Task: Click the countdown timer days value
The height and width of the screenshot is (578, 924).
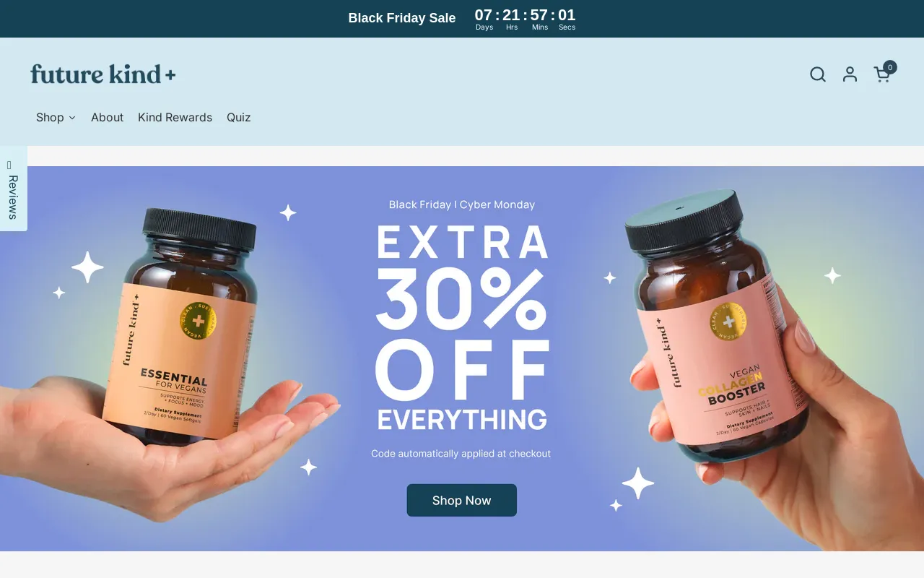Action: point(484,15)
